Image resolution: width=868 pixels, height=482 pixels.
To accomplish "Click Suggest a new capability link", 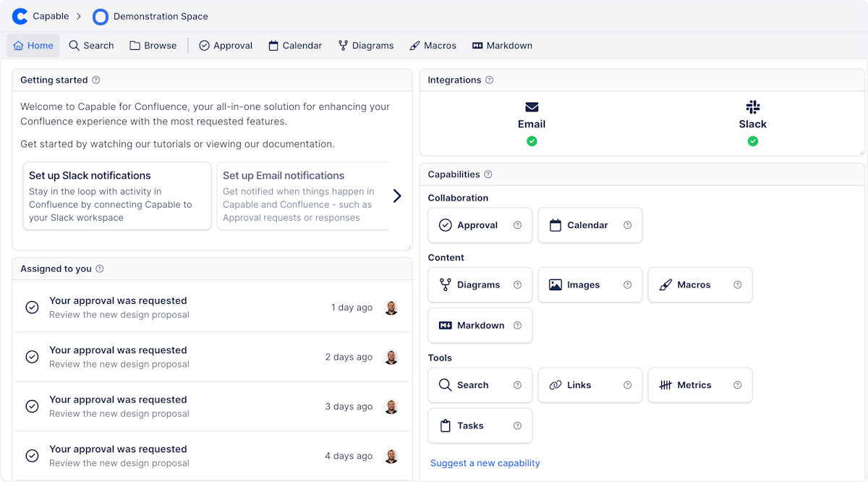I will point(485,463).
